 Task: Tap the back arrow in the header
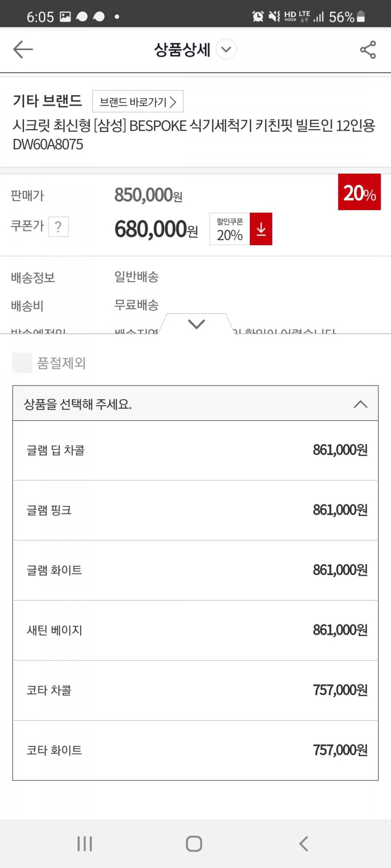click(23, 49)
